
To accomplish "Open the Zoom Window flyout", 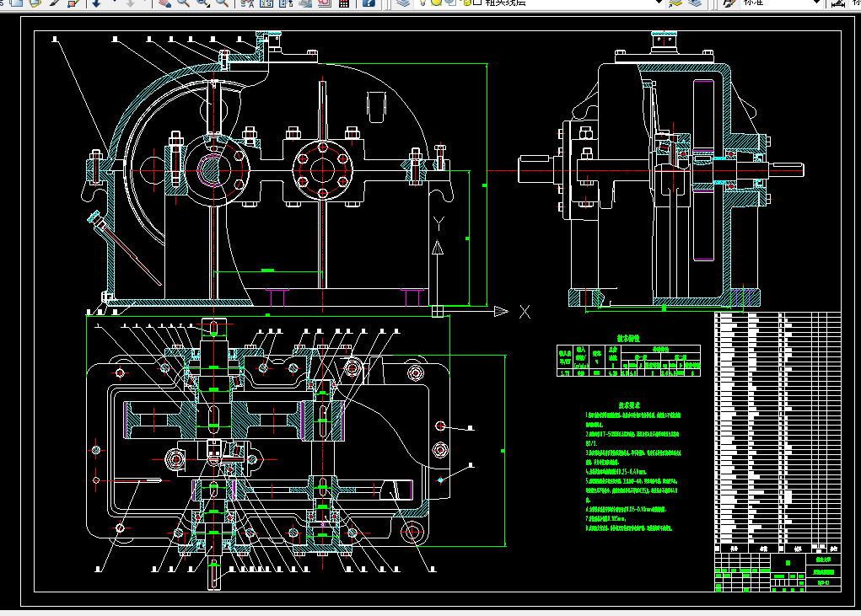I will [x=203, y=3].
